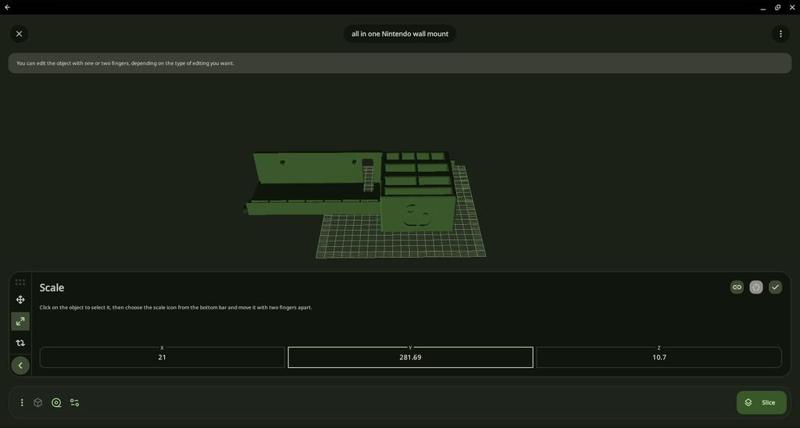Click the reset scale icon beside the checkmark
This screenshot has width=800, height=428.
point(756,287)
